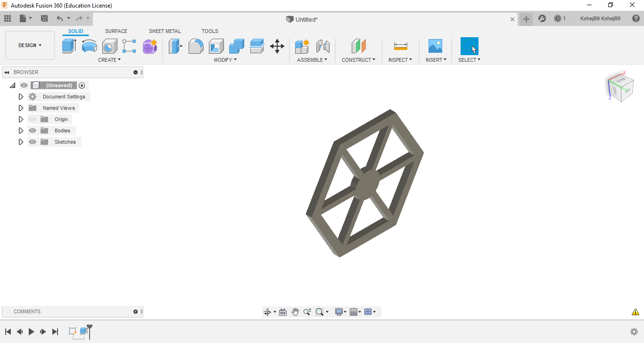The image size is (644, 343).
Task: Undo the last action
Action: click(x=59, y=18)
